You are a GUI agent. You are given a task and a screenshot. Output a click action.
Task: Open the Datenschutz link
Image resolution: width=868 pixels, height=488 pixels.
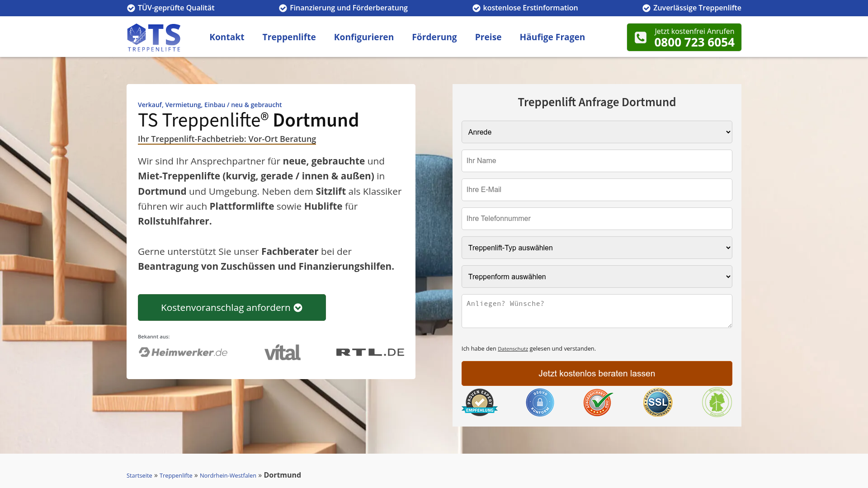click(513, 349)
